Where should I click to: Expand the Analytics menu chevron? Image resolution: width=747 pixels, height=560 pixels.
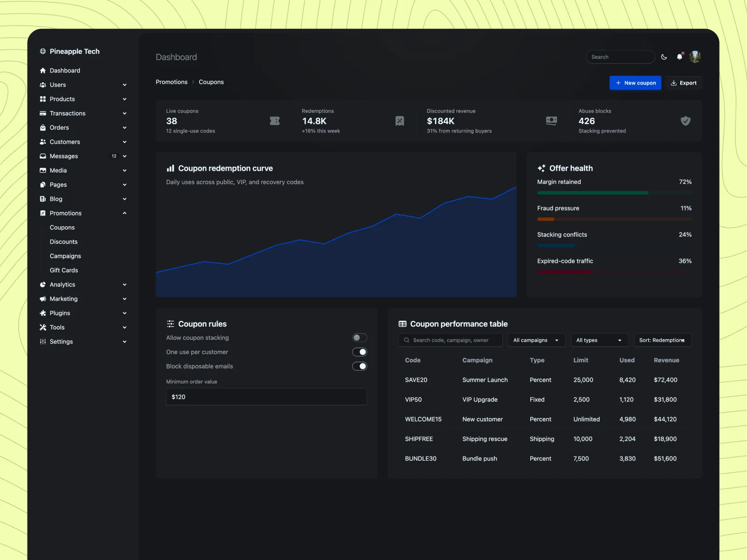point(125,285)
